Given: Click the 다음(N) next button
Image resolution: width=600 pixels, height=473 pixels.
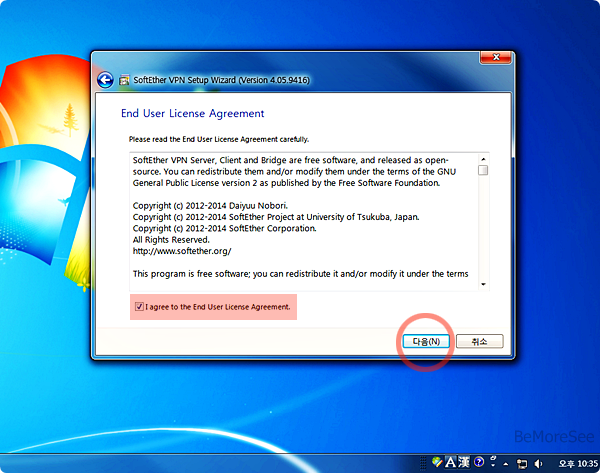Looking at the screenshot, I should pos(426,341).
